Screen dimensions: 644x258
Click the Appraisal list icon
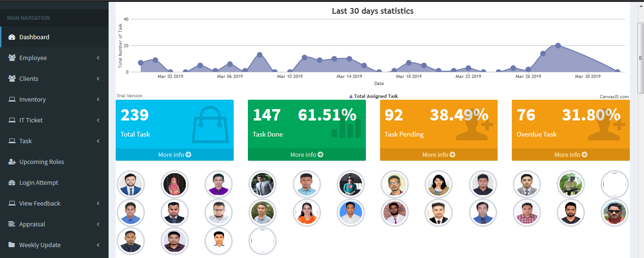click(x=12, y=224)
